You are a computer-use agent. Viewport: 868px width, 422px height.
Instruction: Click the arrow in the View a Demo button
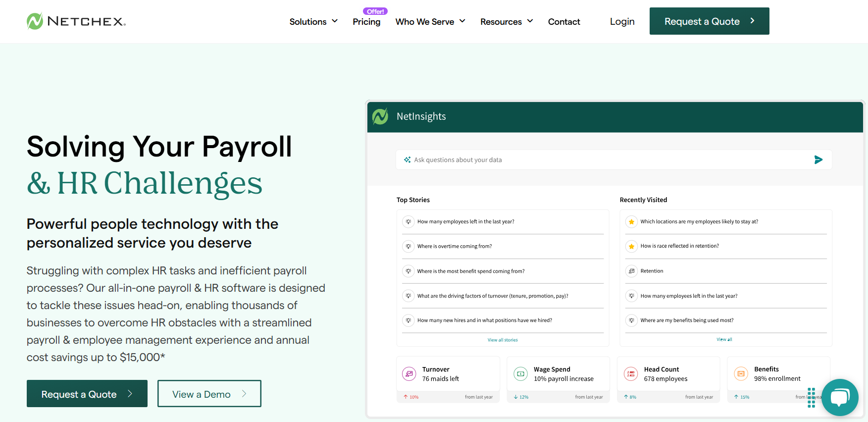click(x=244, y=394)
